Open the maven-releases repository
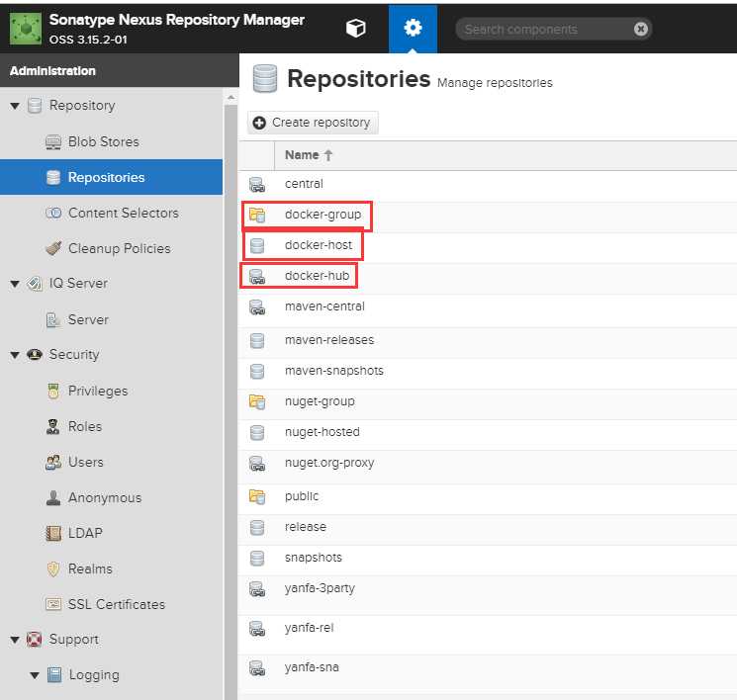This screenshot has width=737, height=700. (488, 340)
